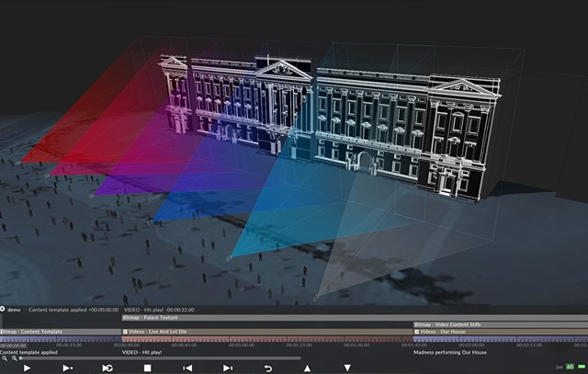Jump to 00:01:00.00 on the ruler

(x=242, y=346)
